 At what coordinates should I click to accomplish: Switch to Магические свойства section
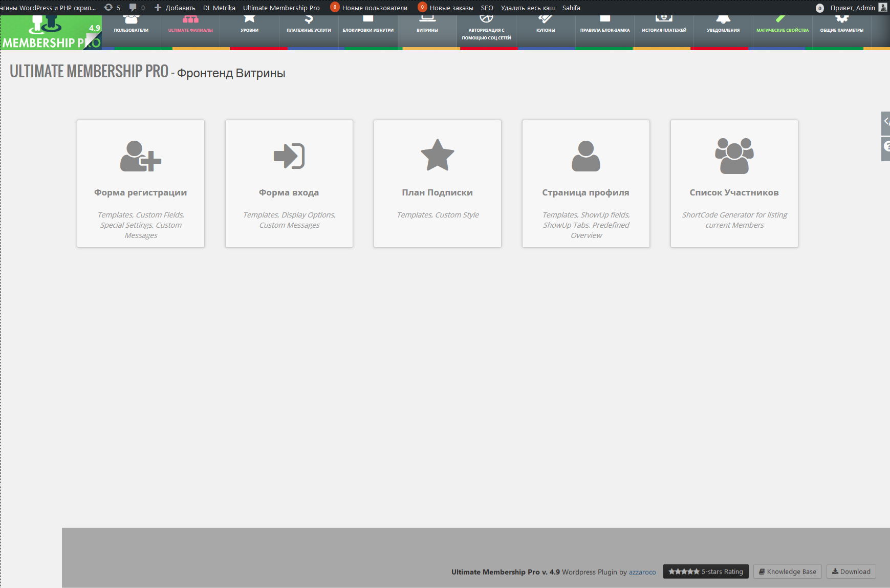(x=782, y=30)
